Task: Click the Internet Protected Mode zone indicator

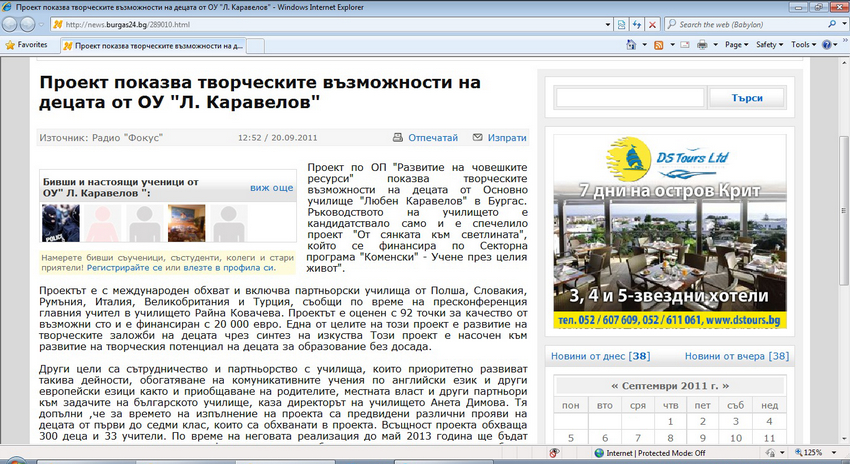Action: (649, 453)
